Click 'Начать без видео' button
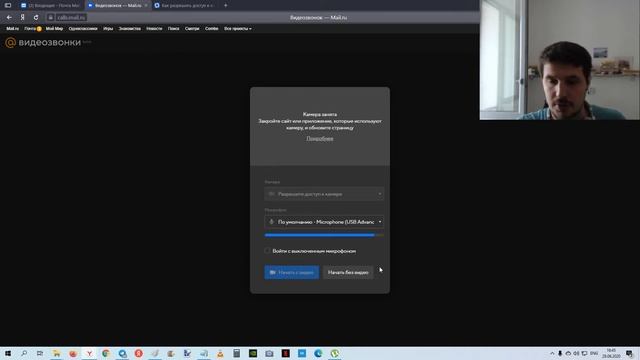The image size is (640, 360). coord(348,272)
